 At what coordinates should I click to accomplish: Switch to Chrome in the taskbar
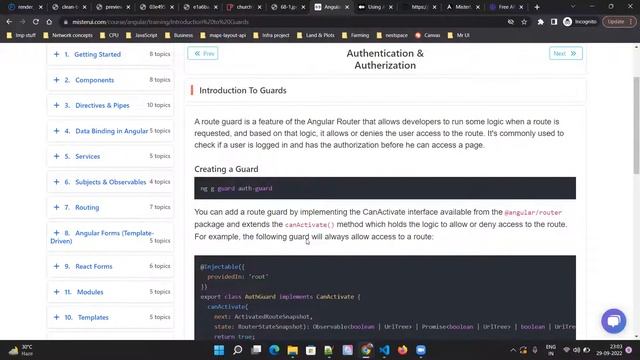(x=366, y=350)
